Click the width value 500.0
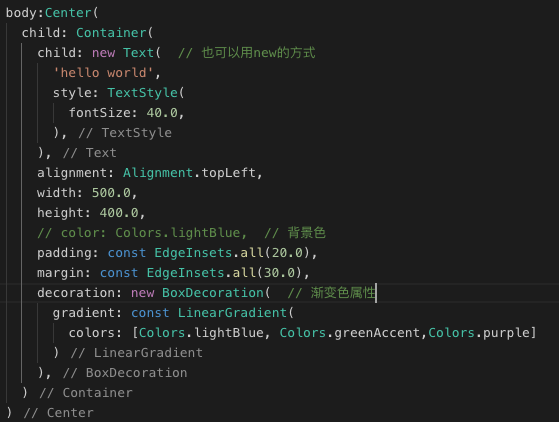559x422 pixels. click(x=111, y=193)
